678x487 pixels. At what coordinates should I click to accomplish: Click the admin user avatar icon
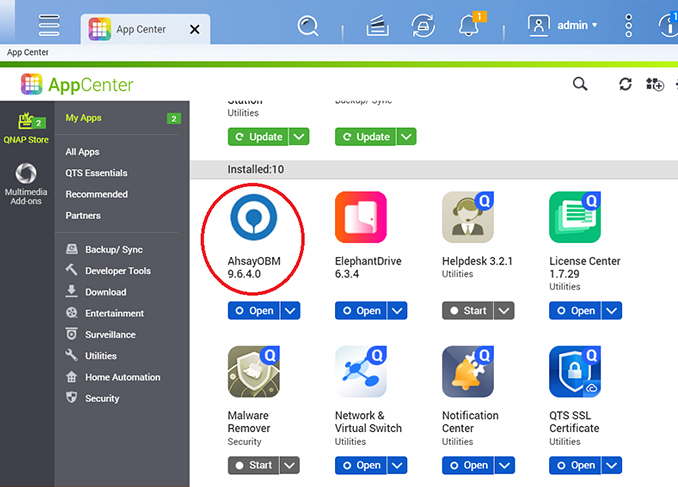539,25
